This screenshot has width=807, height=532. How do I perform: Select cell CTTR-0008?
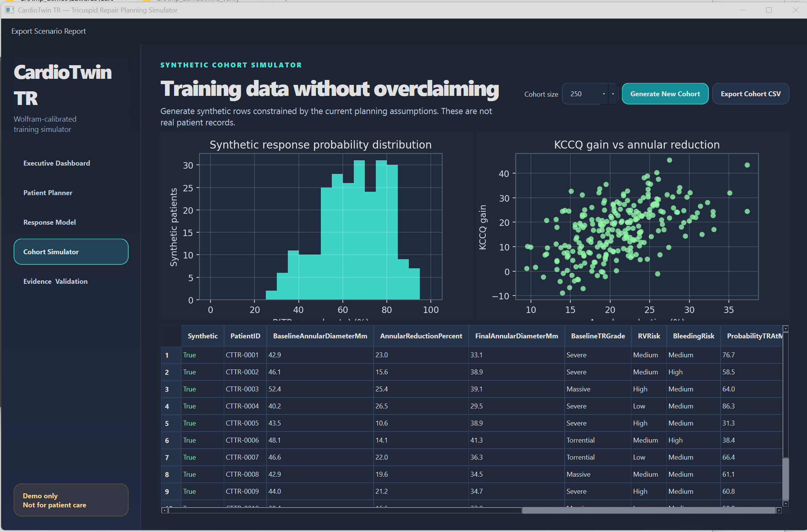coord(245,474)
